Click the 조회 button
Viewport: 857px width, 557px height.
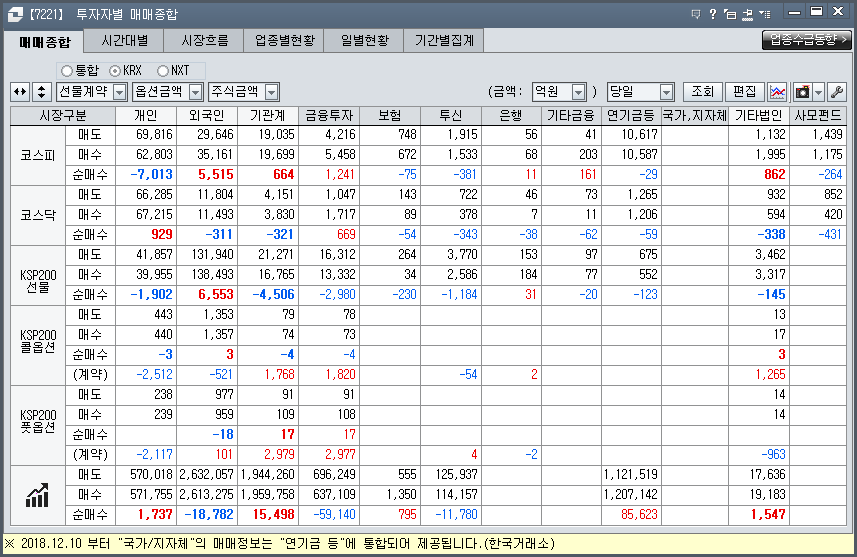[x=703, y=92]
